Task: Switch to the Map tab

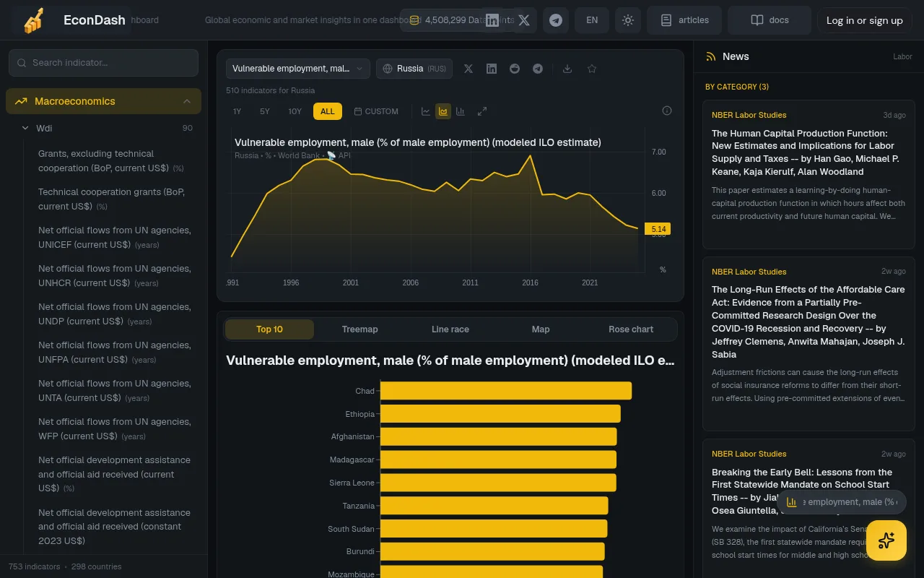Action: click(541, 329)
